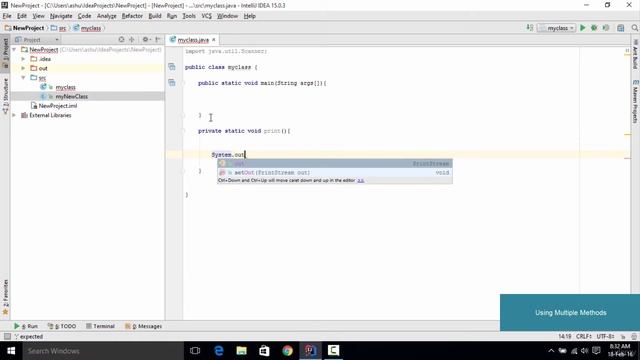640x360 pixels.
Task: Close the myclass.java tab
Action: click(213, 40)
